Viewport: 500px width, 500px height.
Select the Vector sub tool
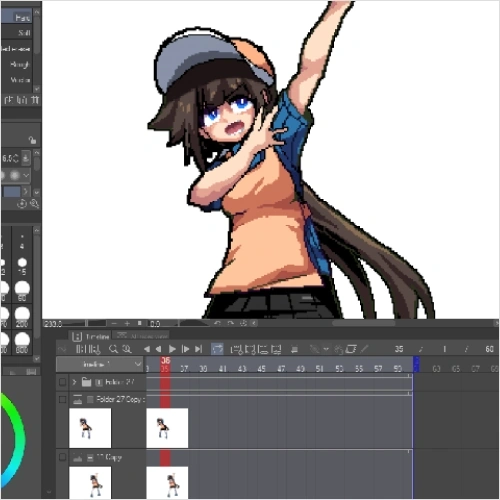17,80
